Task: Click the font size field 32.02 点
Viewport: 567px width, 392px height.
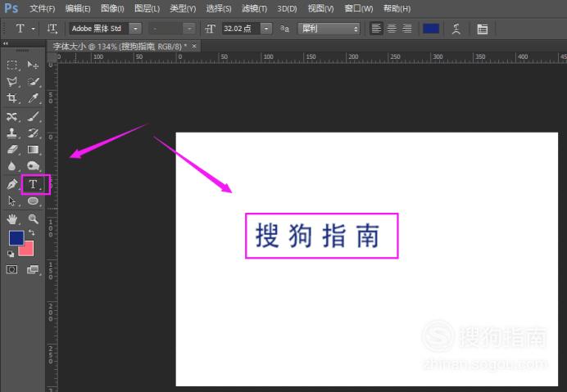Action: pyautogui.click(x=240, y=29)
